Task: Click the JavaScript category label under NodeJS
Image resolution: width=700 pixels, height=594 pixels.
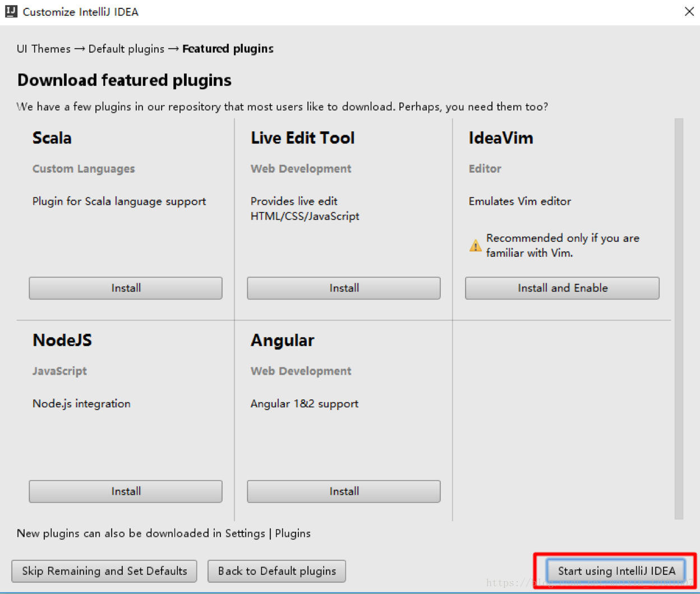Action: pos(59,371)
